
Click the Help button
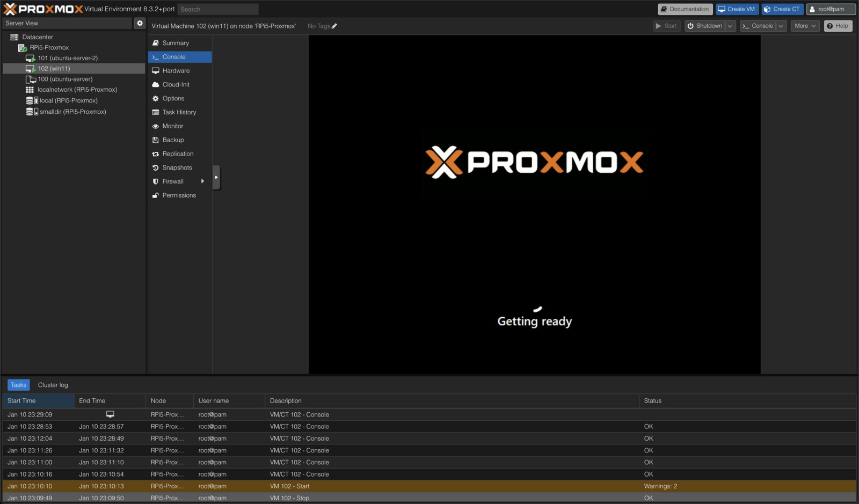pos(838,26)
